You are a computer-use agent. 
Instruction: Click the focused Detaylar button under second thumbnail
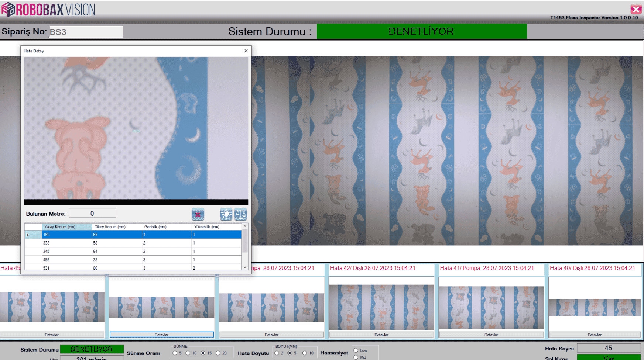pos(161,335)
